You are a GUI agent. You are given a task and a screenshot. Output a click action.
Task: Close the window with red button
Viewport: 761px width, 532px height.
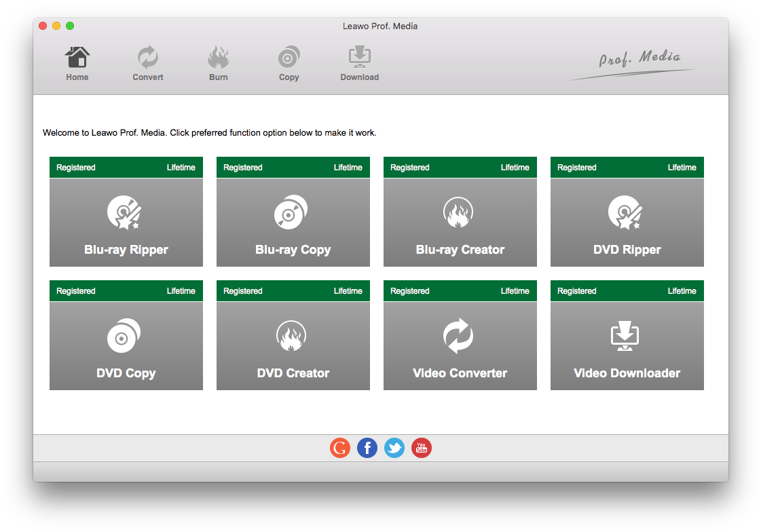point(43,26)
